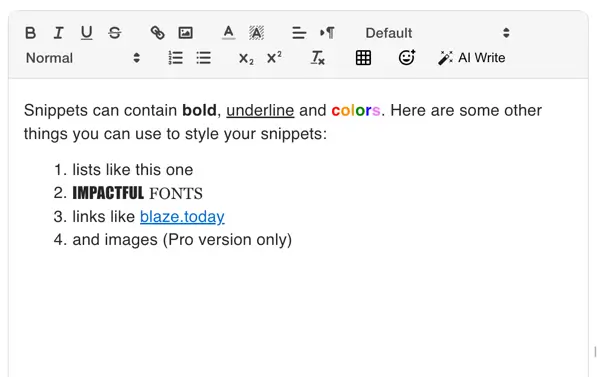This screenshot has height=377, width=597.
Task: Open the Normal size dropdown
Action: pos(83,58)
